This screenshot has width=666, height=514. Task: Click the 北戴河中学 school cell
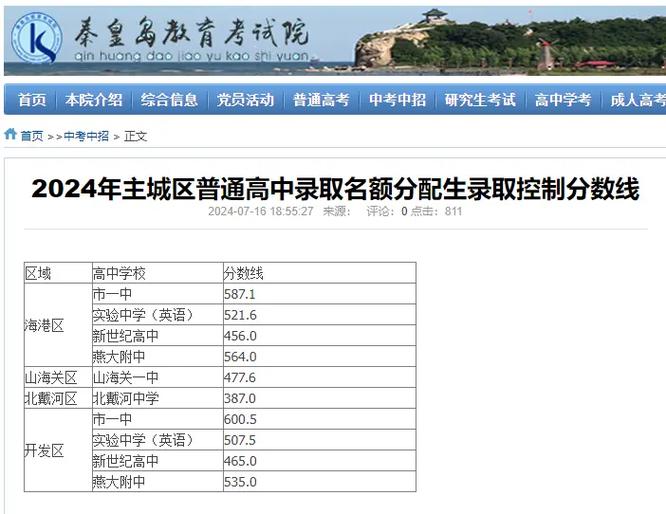158,398
